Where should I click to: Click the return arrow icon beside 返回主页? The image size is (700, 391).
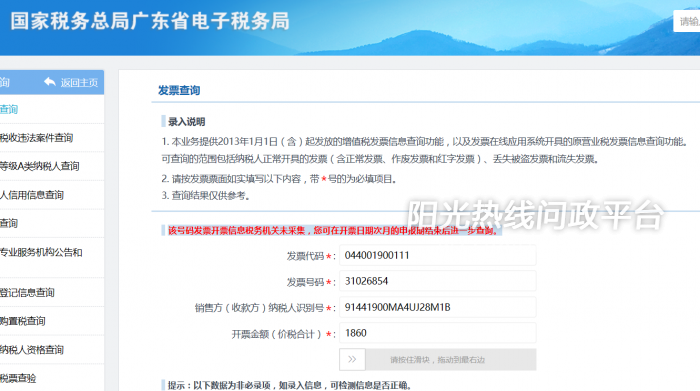[x=50, y=82]
